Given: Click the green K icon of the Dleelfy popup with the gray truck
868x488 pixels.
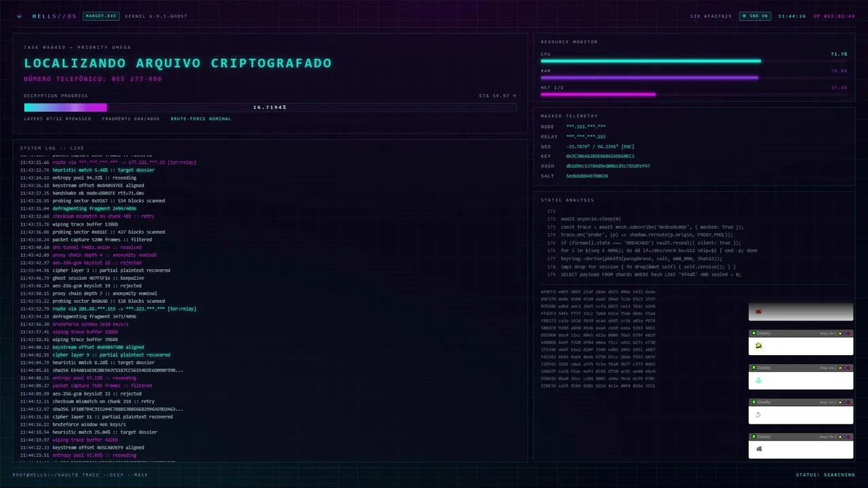Looking at the screenshot, I should pos(753,437).
